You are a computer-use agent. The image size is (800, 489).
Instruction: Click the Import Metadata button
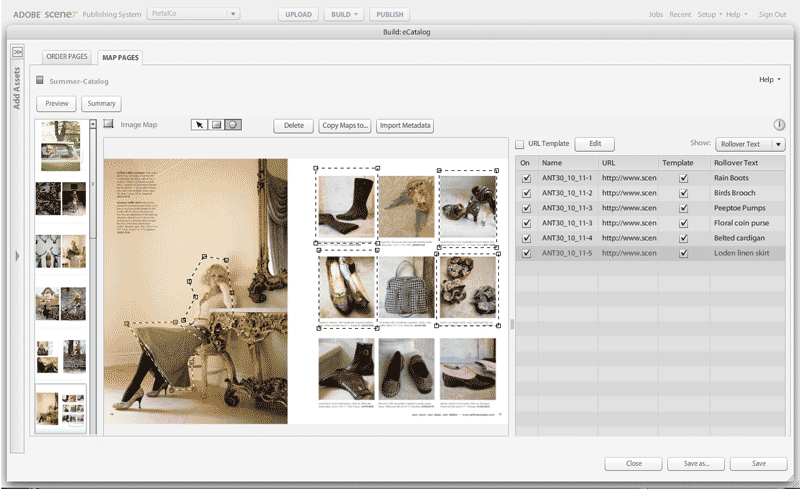point(405,126)
